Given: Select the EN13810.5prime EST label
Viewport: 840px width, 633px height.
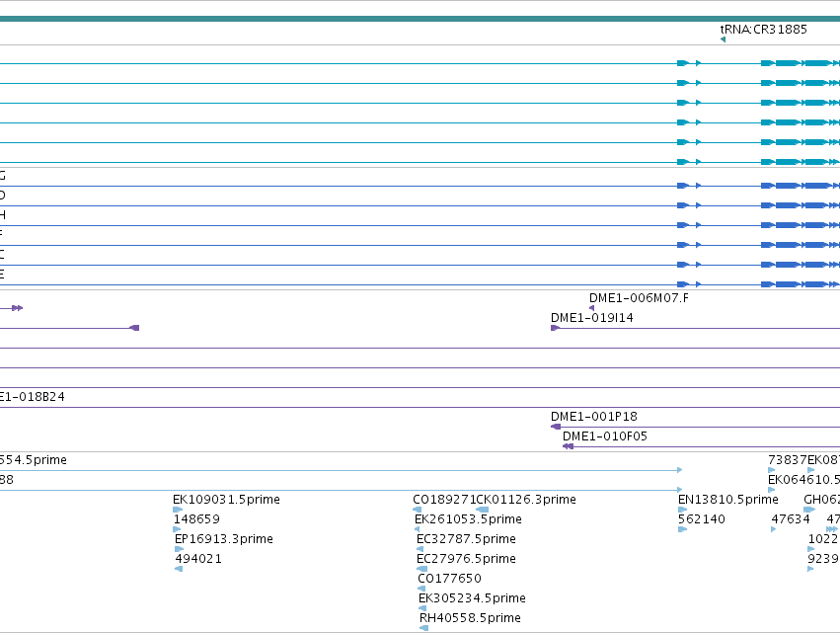Looking at the screenshot, I should (x=728, y=500).
